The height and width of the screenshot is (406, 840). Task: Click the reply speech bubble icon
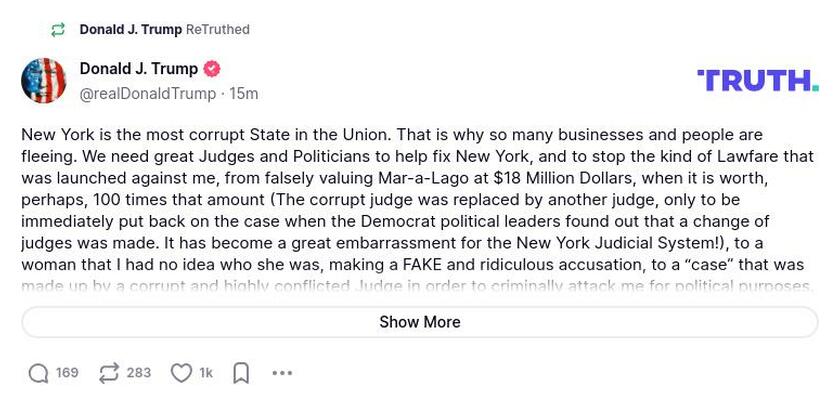pos(39,373)
